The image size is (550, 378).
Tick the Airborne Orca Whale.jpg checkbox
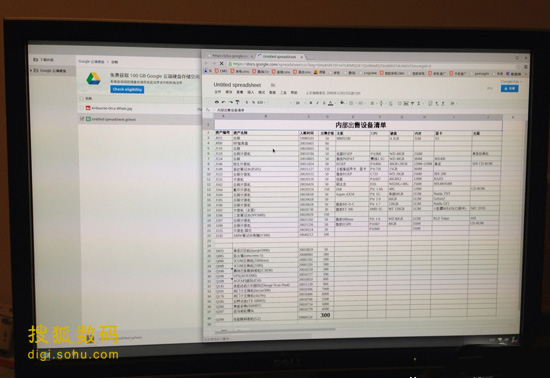82,108
